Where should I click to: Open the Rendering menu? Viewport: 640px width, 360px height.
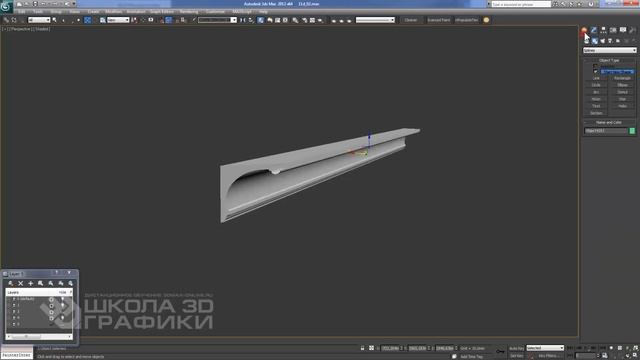189,12
